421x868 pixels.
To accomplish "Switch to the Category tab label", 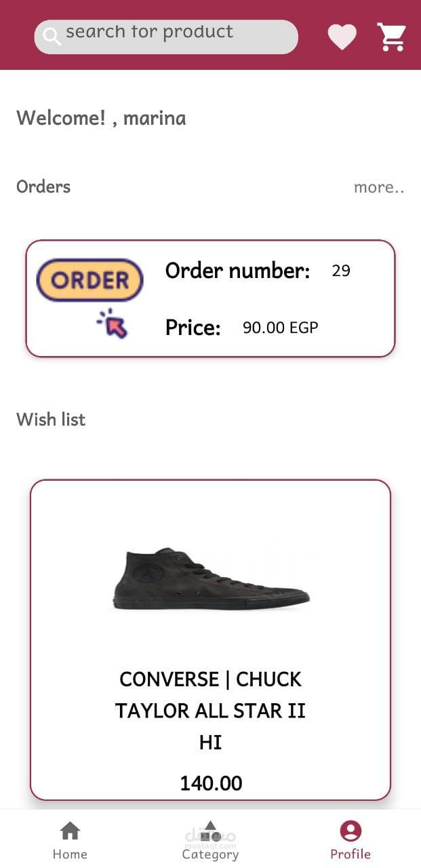I will pyautogui.click(x=210, y=854).
